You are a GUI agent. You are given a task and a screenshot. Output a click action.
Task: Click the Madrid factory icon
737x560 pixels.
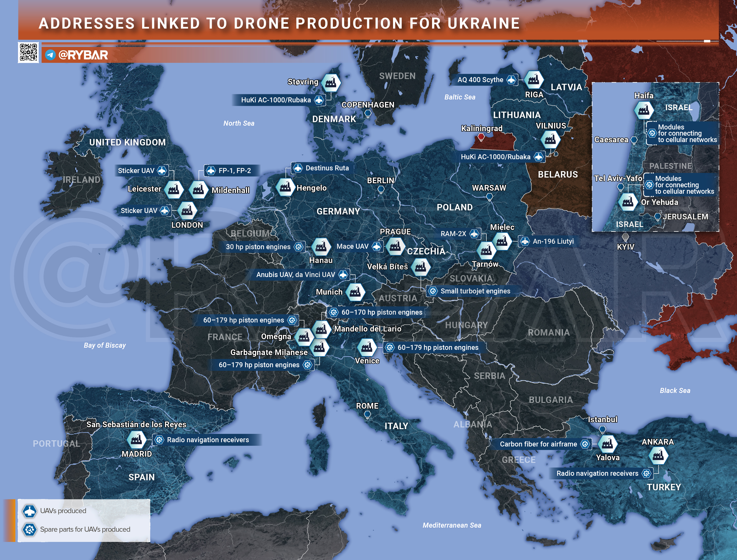[136, 440]
